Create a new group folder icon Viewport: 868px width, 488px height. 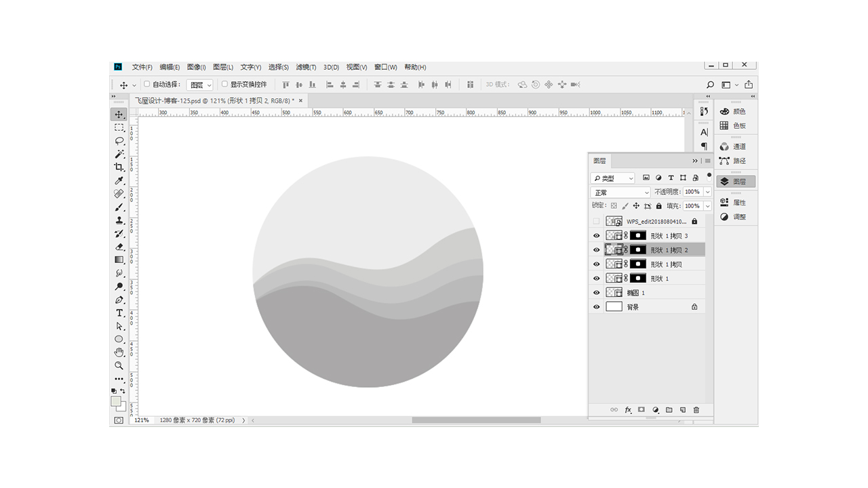pyautogui.click(x=669, y=410)
